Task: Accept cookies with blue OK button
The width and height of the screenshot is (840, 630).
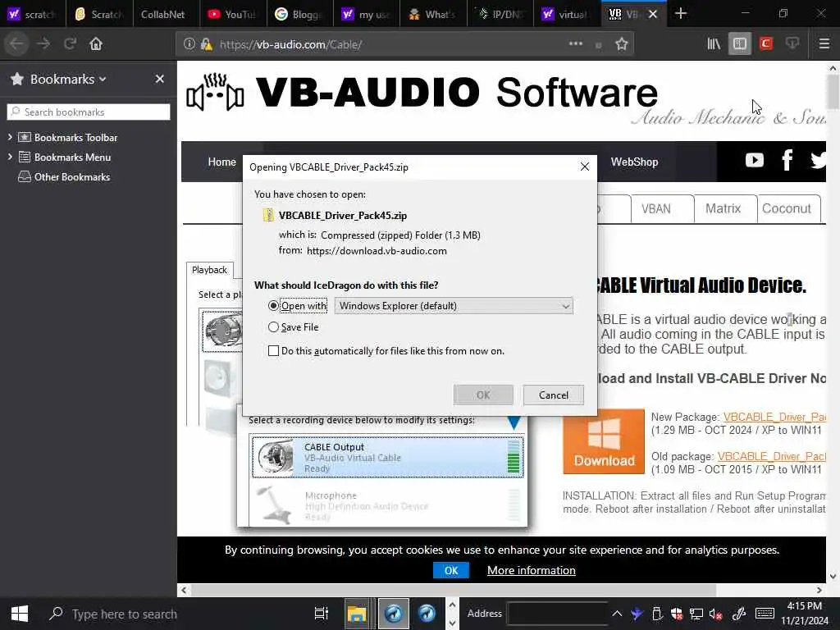Action: tap(451, 571)
